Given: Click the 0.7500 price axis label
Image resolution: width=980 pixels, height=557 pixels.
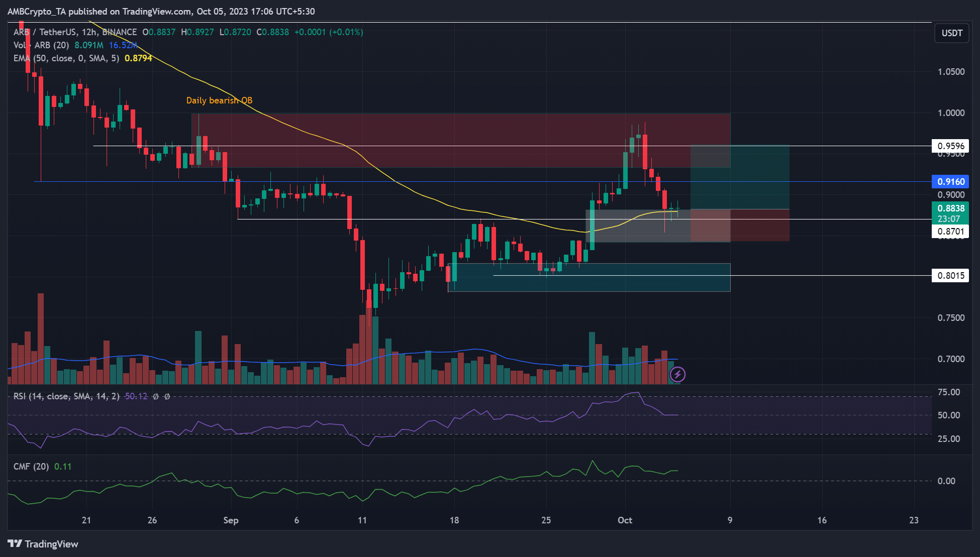Looking at the screenshot, I should pos(951,318).
